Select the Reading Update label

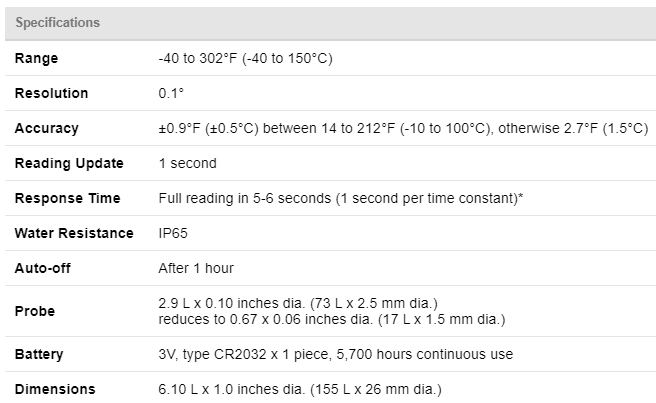69,163
